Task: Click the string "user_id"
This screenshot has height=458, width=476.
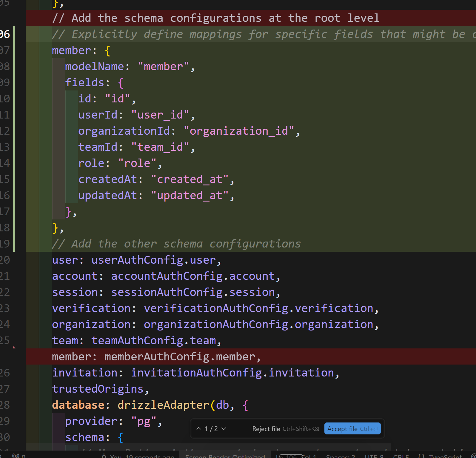Action: [x=160, y=115]
